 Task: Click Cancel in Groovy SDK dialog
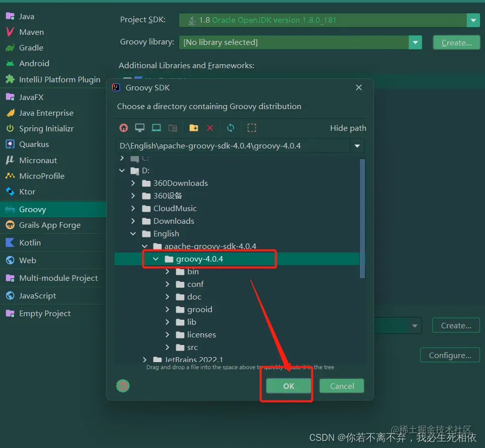(342, 386)
